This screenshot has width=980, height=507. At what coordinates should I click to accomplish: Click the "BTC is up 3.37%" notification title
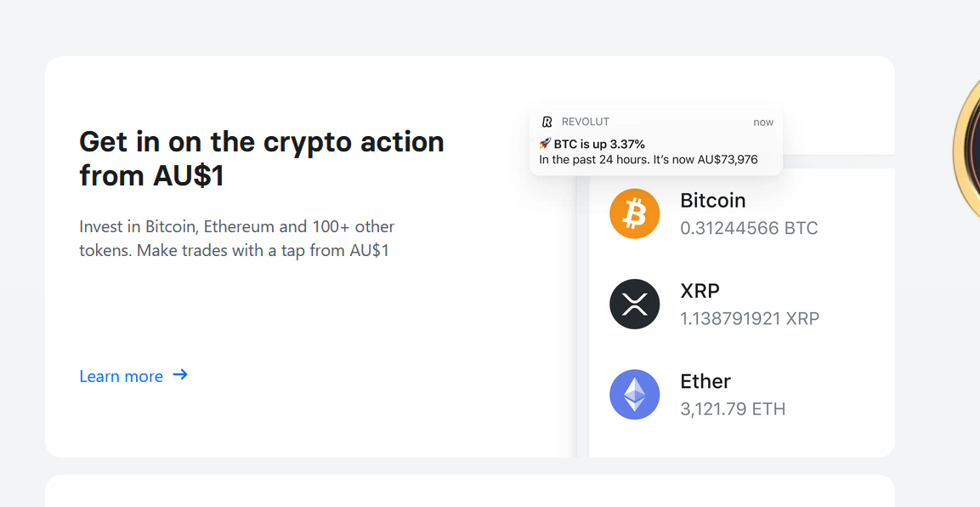click(x=599, y=144)
